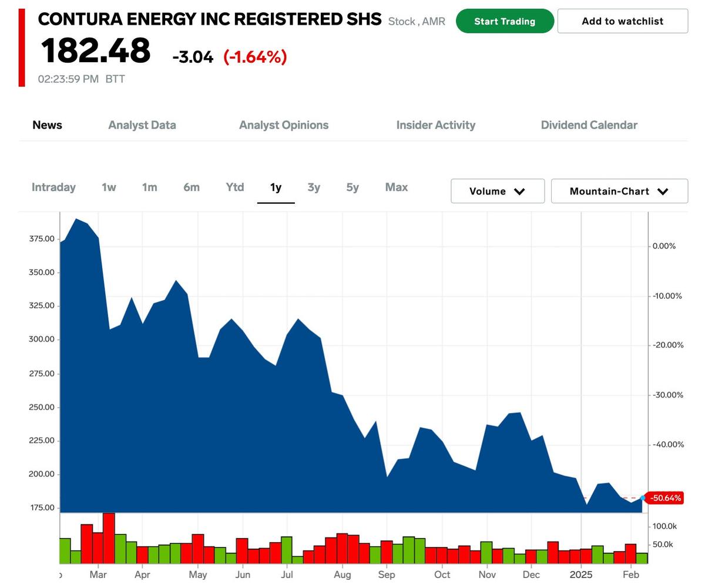Select Ytd chart range
The image size is (705, 588).
234,187
